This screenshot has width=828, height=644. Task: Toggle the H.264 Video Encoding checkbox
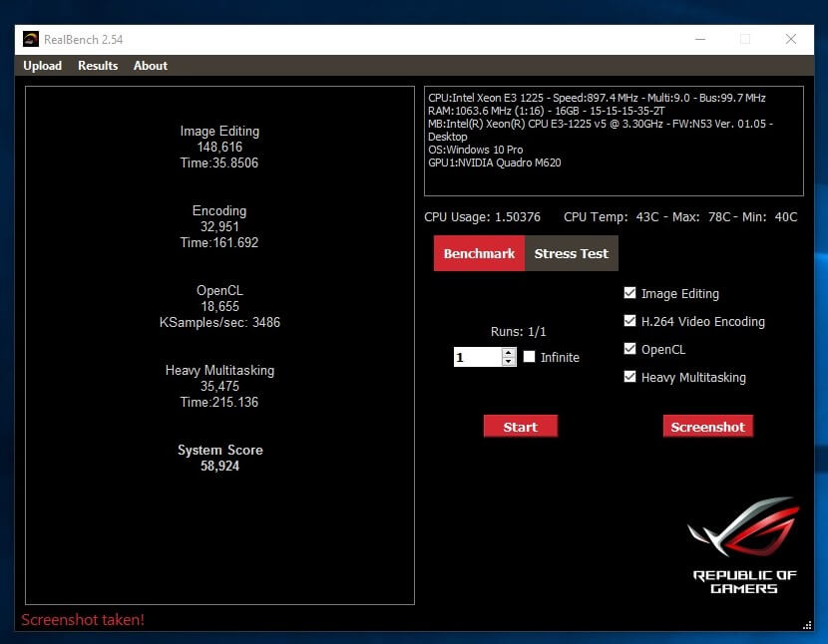point(629,321)
